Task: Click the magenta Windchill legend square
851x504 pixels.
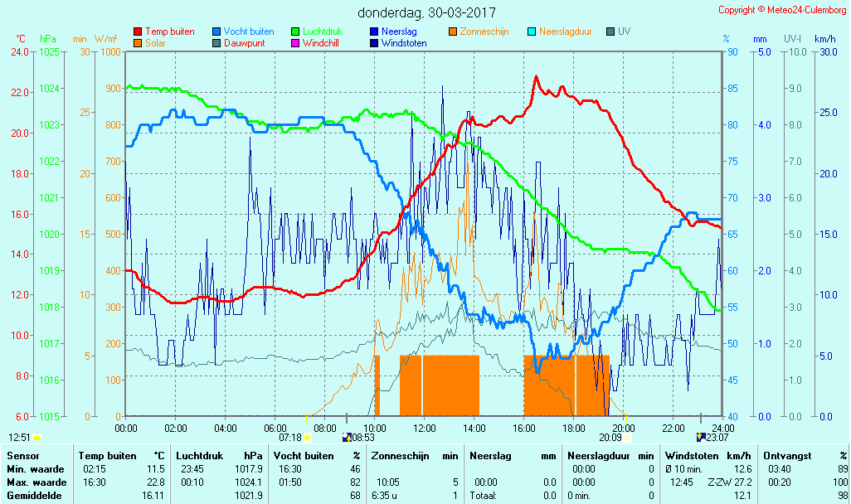Action: (x=295, y=43)
